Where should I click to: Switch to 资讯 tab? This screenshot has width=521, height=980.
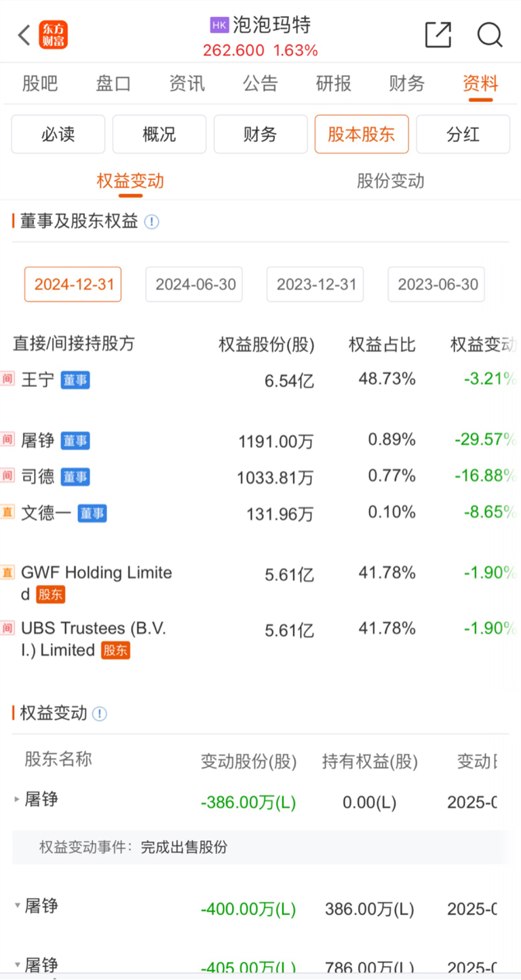coord(187,83)
